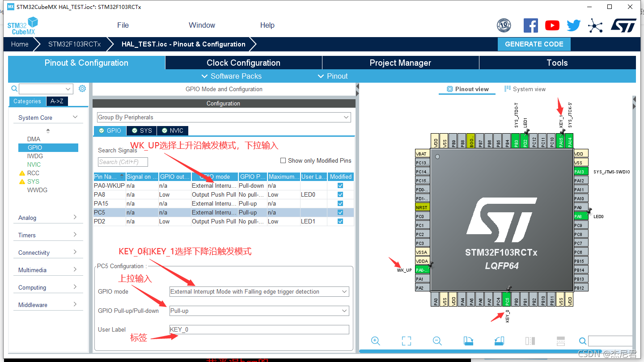
Task: Toggle the Modified checkbox for PC5
Action: [x=340, y=212]
